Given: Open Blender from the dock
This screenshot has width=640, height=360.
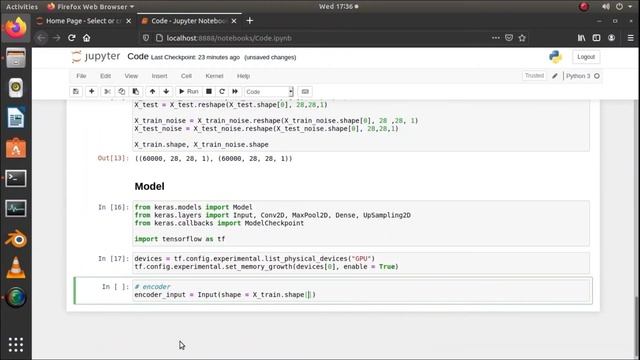Looking at the screenshot, I should tap(16, 239).
